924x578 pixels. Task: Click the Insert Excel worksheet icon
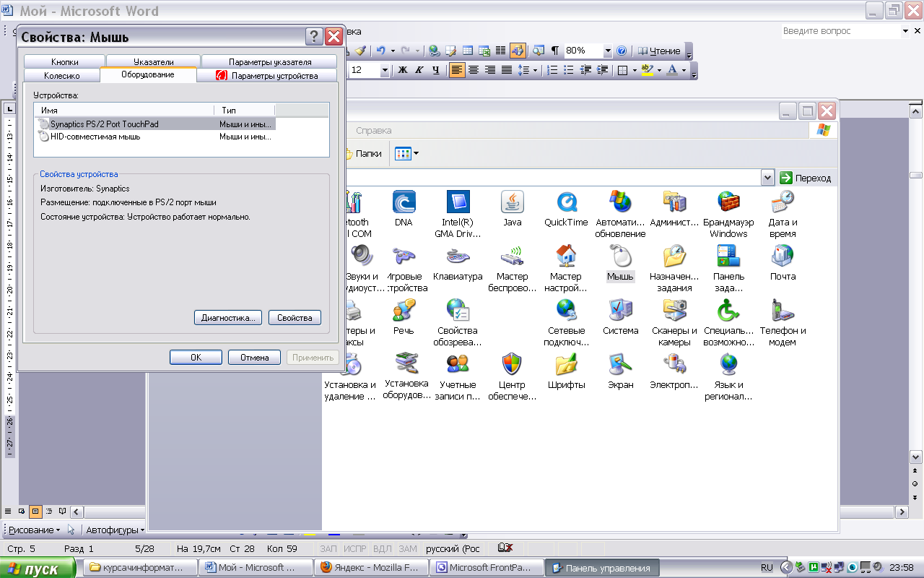(x=484, y=51)
